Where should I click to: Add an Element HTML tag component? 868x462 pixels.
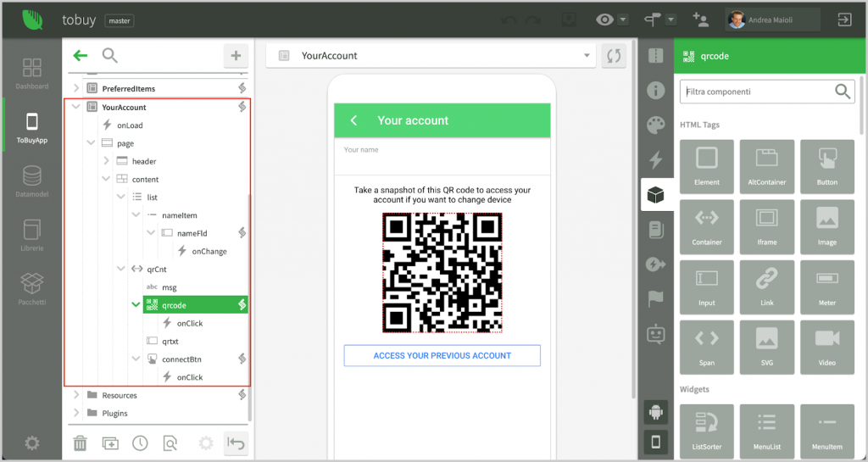[x=707, y=166]
